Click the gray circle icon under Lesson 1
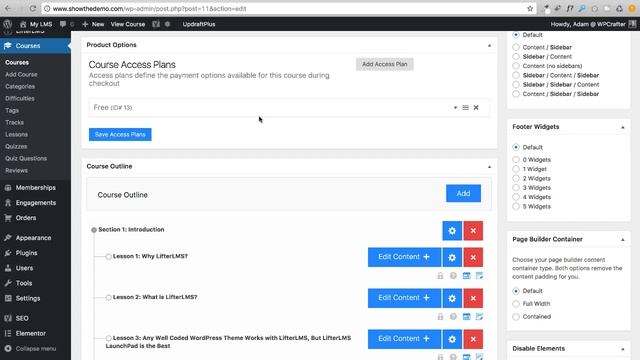The image size is (640, 360). 453,276
